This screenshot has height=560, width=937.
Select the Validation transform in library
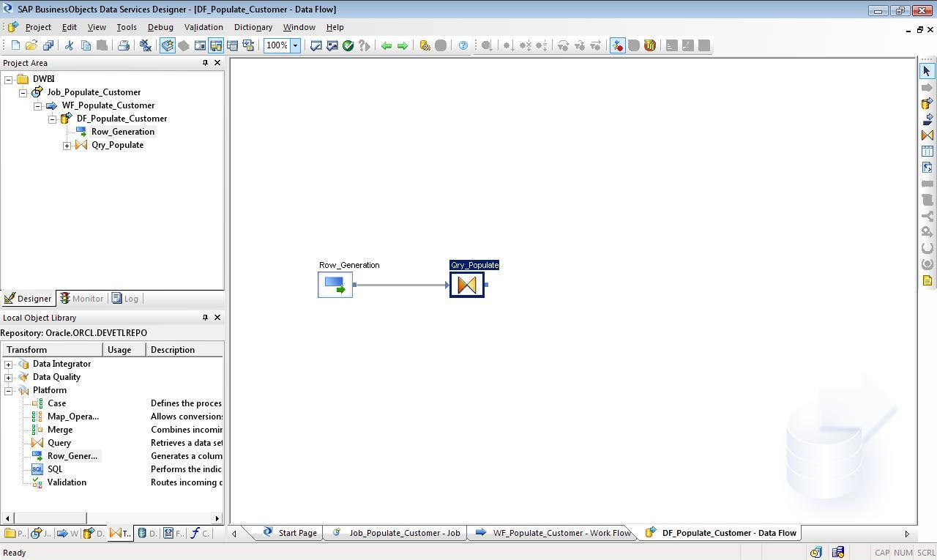(67, 482)
